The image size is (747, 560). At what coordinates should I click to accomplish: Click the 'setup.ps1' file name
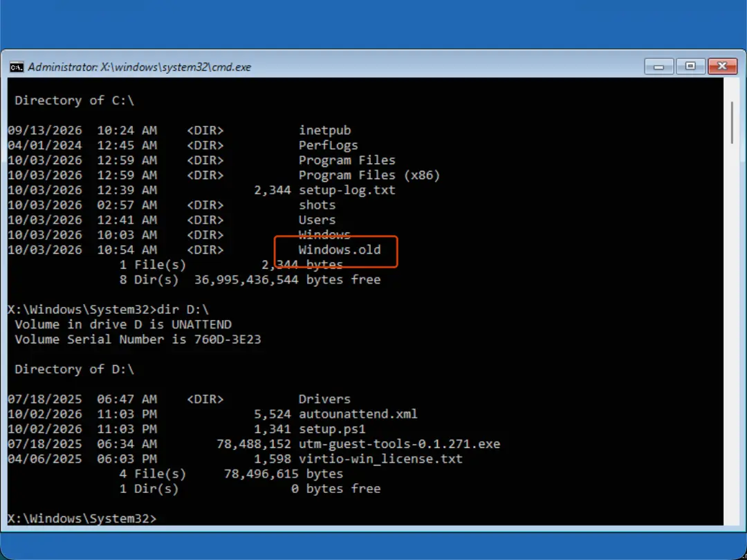332,429
